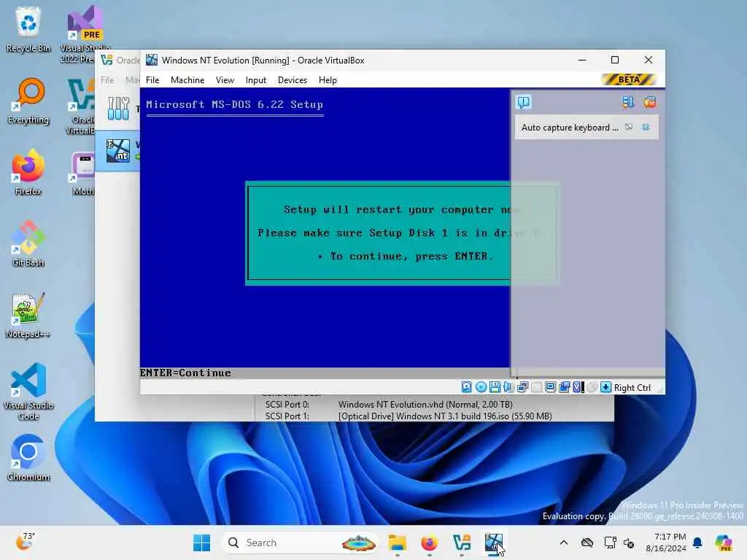Click the VirtualBox VM window title icon
The width and height of the screenshot is (747, 560).
point(152,60)
